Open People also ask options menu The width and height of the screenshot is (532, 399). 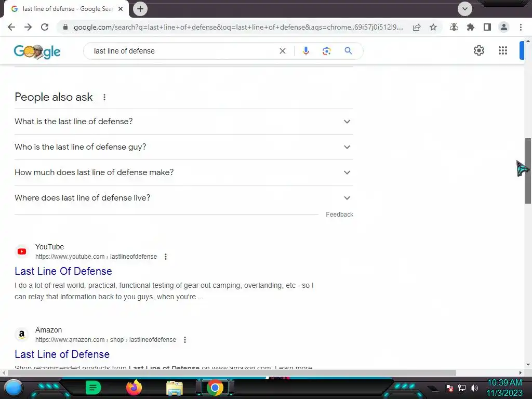tap(104, 97)
